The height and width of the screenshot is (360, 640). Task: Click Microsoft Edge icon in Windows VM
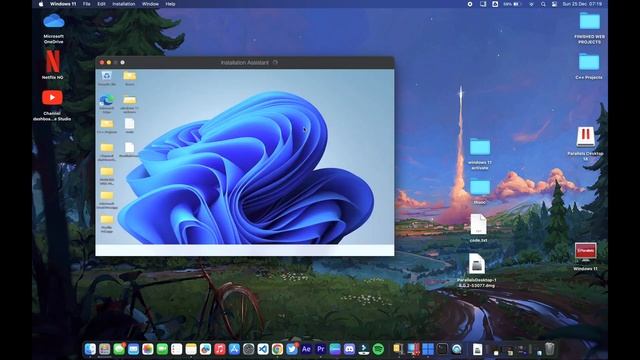pyautogui.click(x=107, y=104)
